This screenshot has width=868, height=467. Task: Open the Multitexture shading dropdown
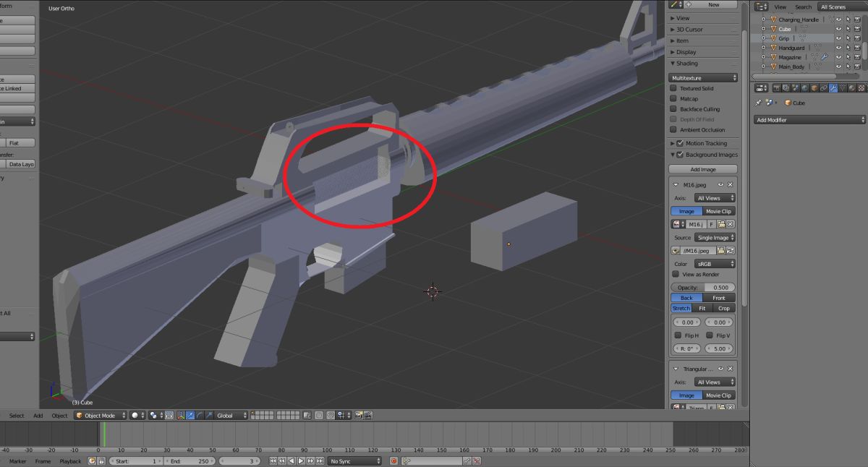click(x=703, y=77)
